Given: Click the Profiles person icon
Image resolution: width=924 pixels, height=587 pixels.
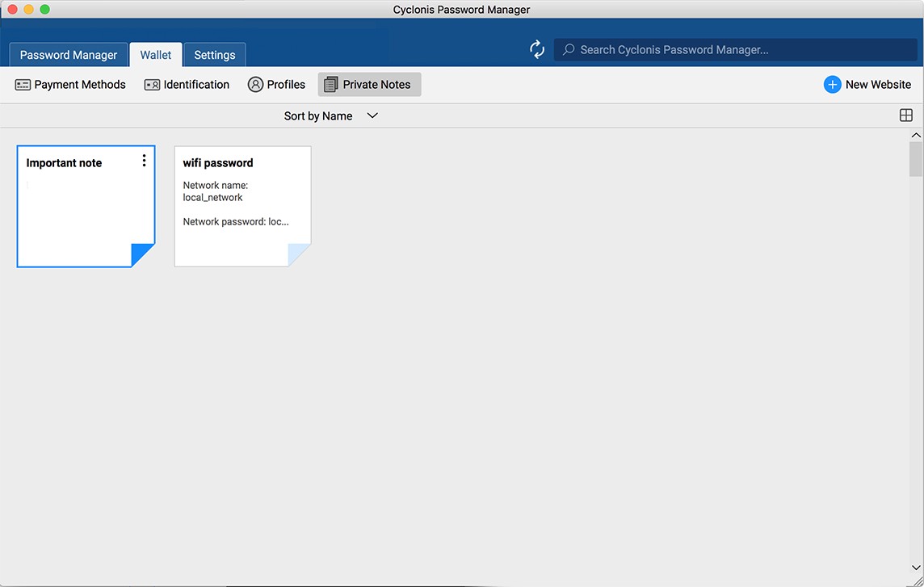Looking at the screenshot, I should 255,85.
